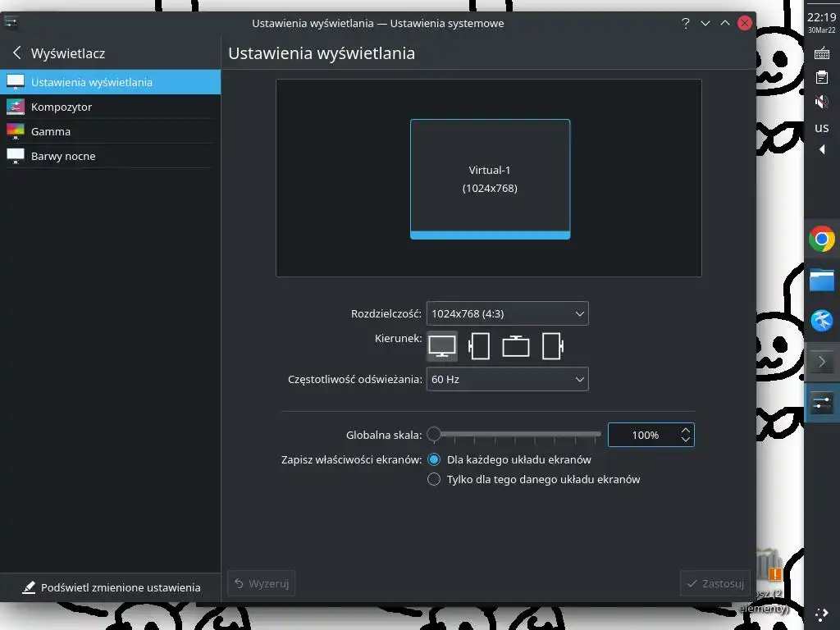
Task: Click the Zastosuj apply button
Action: point(715,583)
